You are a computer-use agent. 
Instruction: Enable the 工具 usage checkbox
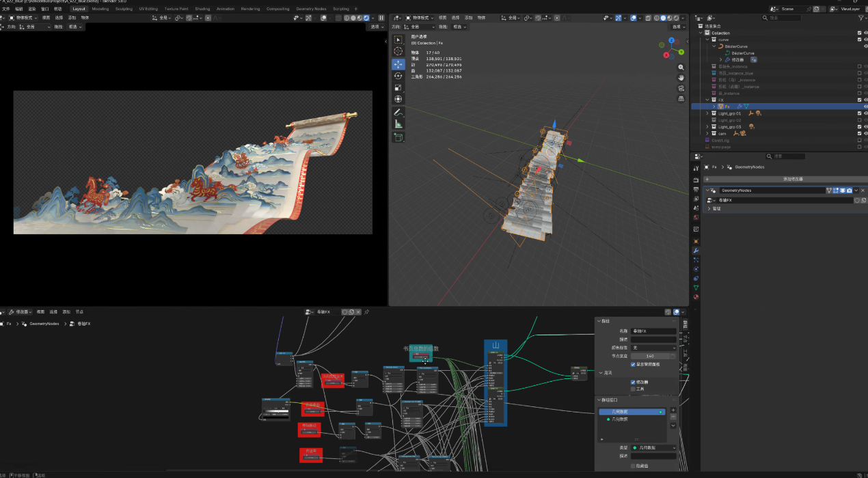[633, 389]
